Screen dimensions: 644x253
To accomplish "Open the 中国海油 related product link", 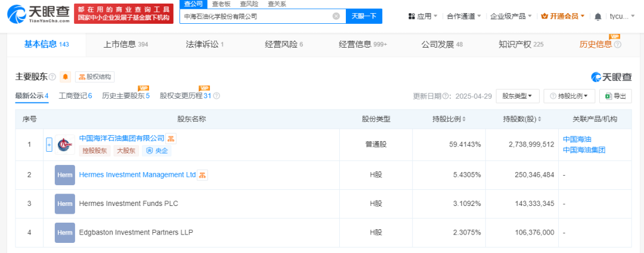I will coord(577,139).
